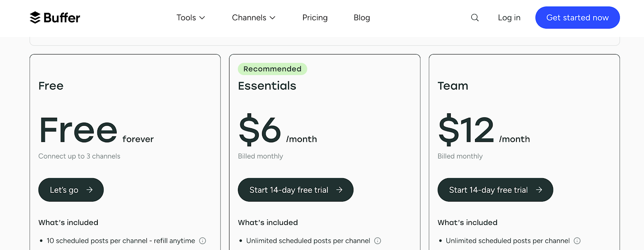The image size is (644, 250).
Task: Click the search magnifier icon
Action: [475, 18]
